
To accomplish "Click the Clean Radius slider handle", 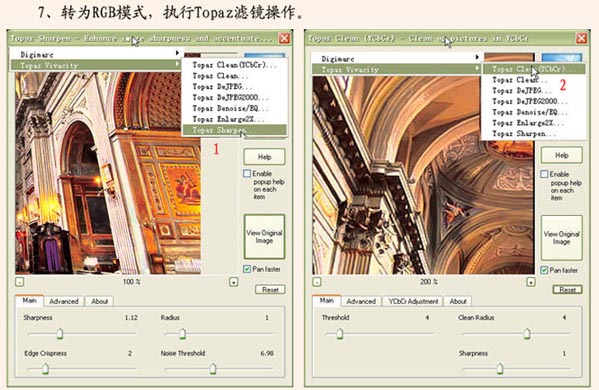I will click(x=527, y=333).
